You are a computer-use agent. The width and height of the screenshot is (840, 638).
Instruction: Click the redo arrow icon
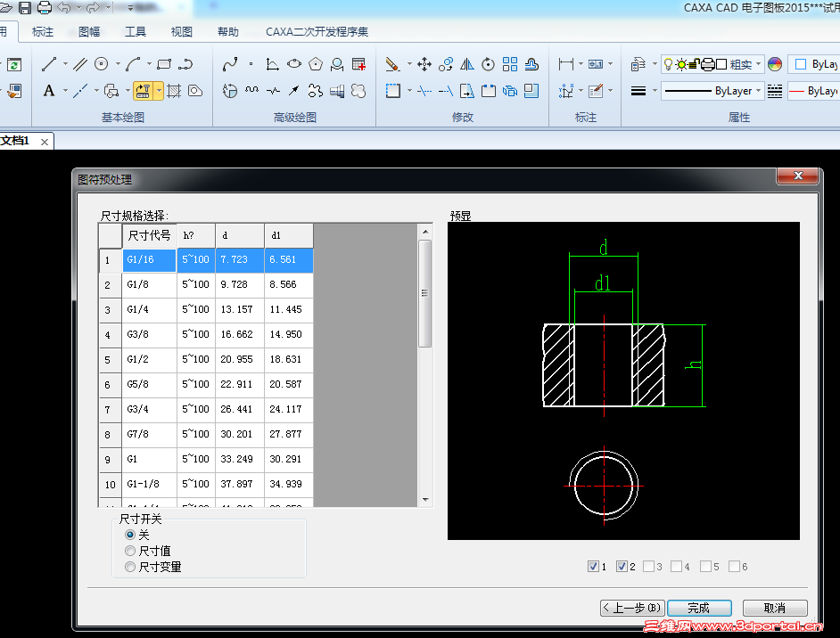(x=93, y=7)
